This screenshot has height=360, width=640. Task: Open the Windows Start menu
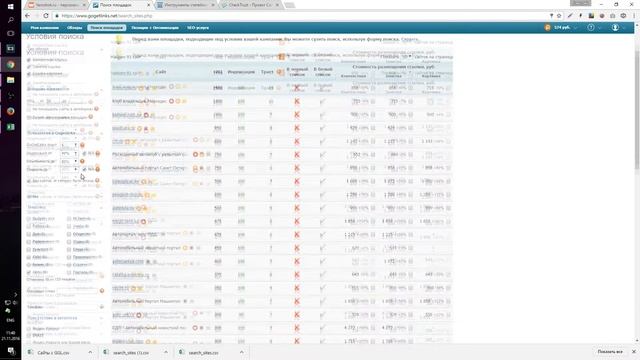pos(11,6)
